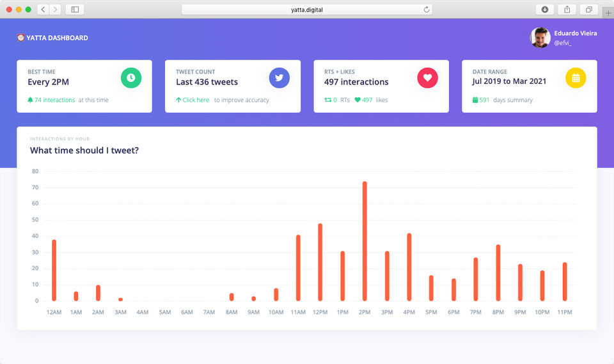This screenshot has width=614, height=364.
Task: Click the yellow calendar icon in Date Range card
Action: tap(576, 77)
